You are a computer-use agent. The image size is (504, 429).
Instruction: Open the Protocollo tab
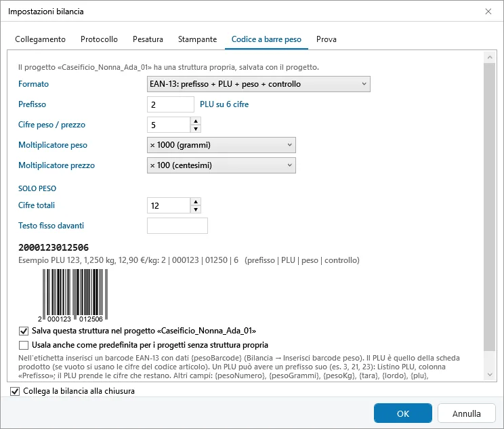tap(99, 39)
